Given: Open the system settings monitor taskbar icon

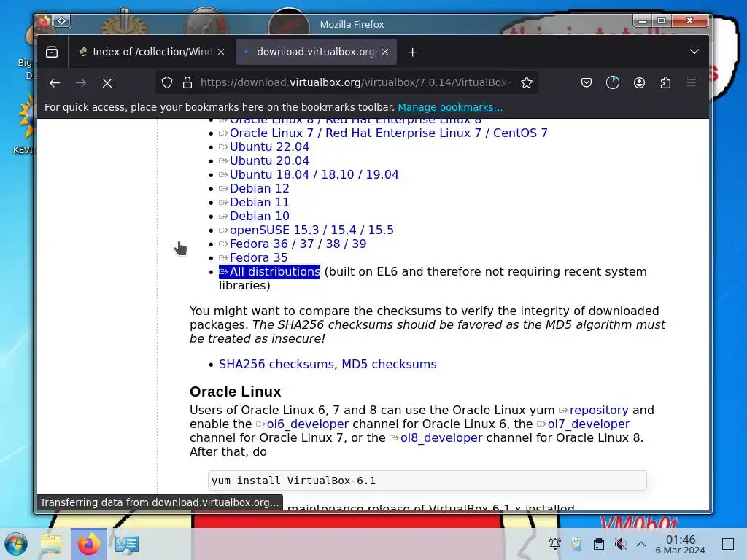Looking at the screenshot, I should click(127, 544).
